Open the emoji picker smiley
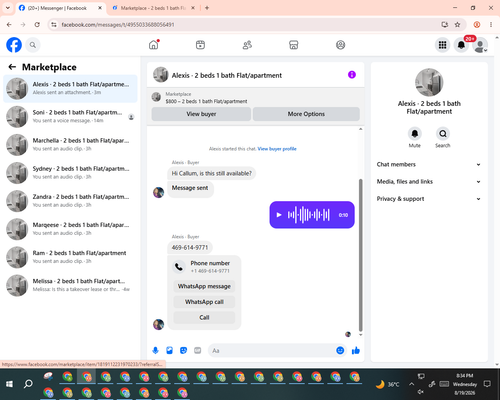Screen dimensions: 500x400 click(340, 350)
